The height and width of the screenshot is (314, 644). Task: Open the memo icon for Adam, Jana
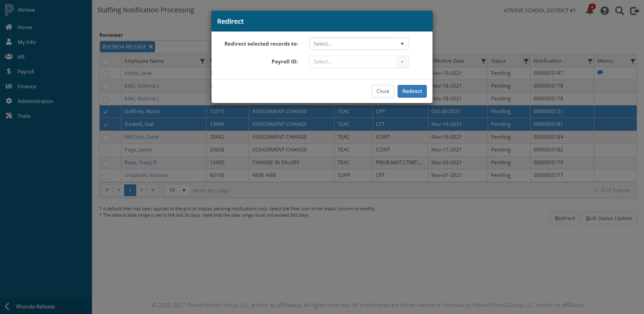point(600,73)
